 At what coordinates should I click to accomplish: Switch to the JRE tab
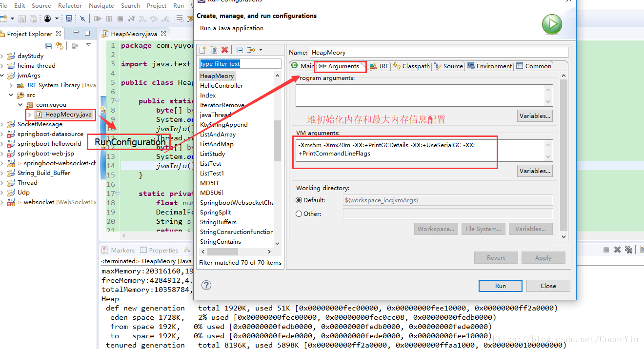point(379,66)
